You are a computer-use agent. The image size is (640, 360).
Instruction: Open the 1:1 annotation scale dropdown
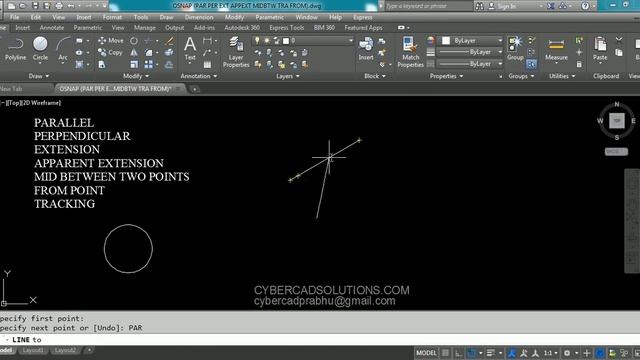pyautogui.click(x=550, y=353)
